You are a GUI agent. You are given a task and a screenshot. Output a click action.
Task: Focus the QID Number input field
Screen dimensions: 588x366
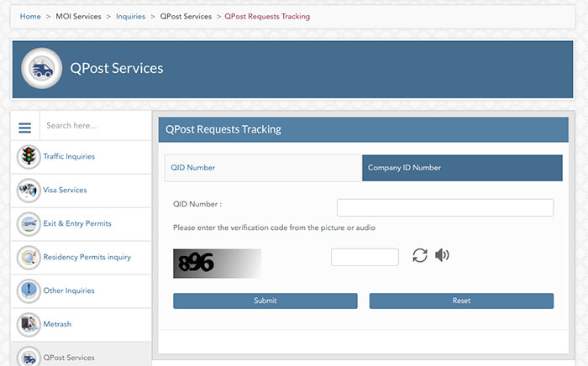point(445,207)
